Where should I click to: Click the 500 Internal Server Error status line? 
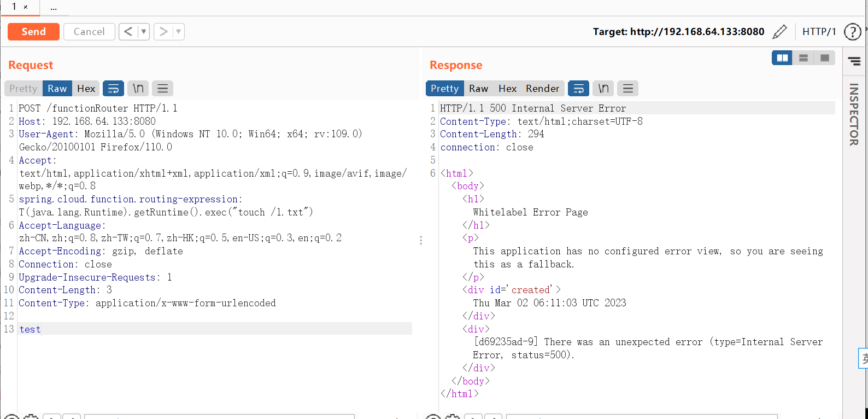pyautogui.click(x=533, y=108)
